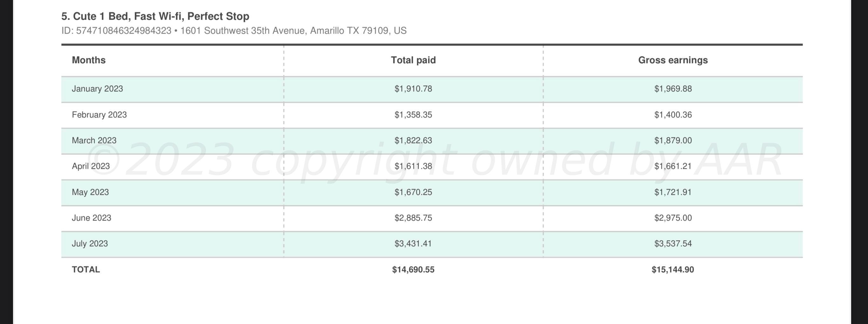
Task: Click June gross earnings value $2,975.00
Action: click(x=673, y=218)
